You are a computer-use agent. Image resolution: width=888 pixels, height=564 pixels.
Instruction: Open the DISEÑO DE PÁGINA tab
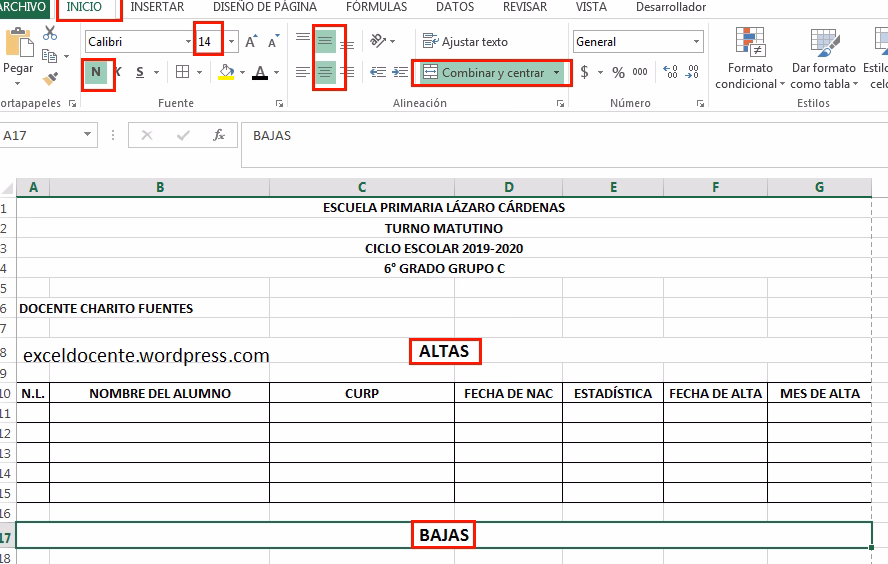[265, 7]
